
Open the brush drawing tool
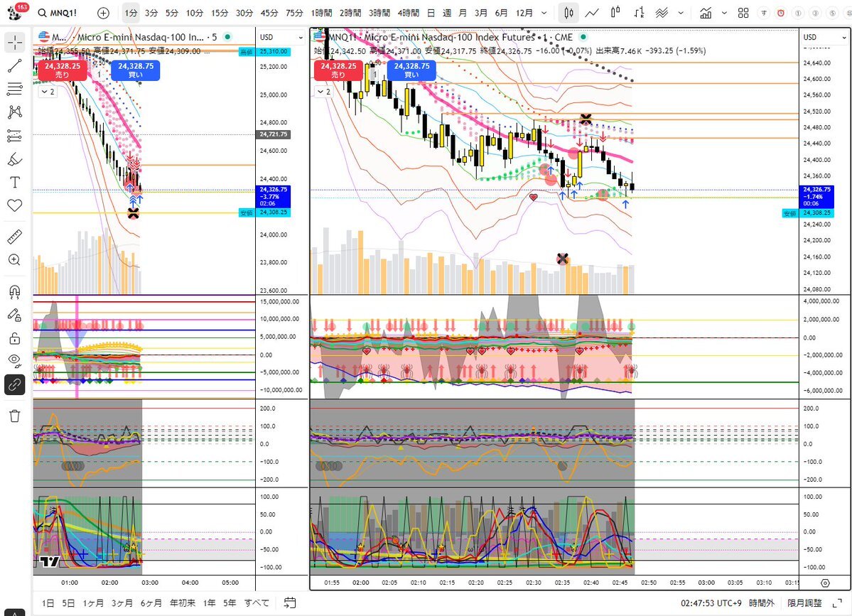14,159
